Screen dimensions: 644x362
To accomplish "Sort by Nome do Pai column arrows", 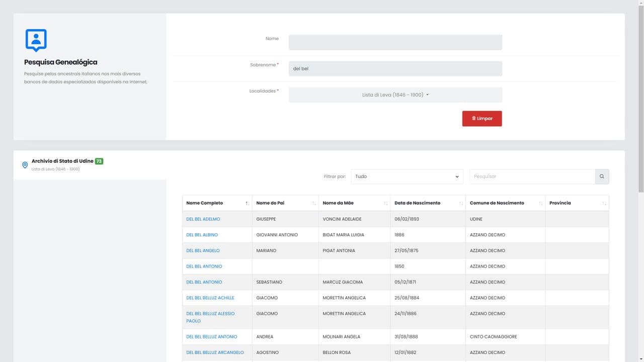I will click(x=313, y=203).
